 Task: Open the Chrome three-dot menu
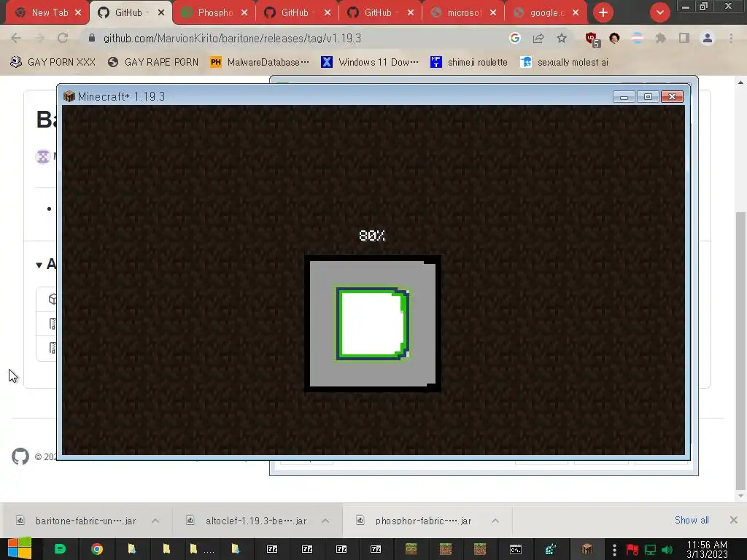[x=731, y=38]
